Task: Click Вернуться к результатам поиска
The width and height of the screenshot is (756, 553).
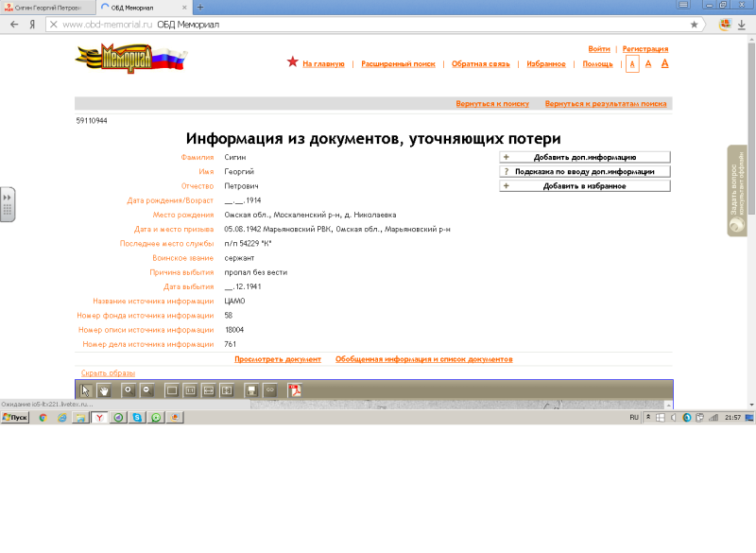Action: [606, 104]
